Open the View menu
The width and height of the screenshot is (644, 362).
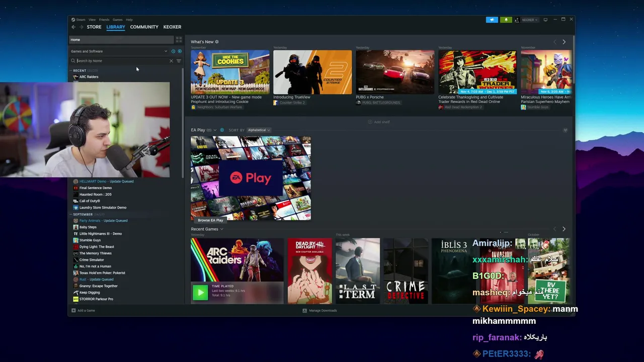(x=92, y=20)
